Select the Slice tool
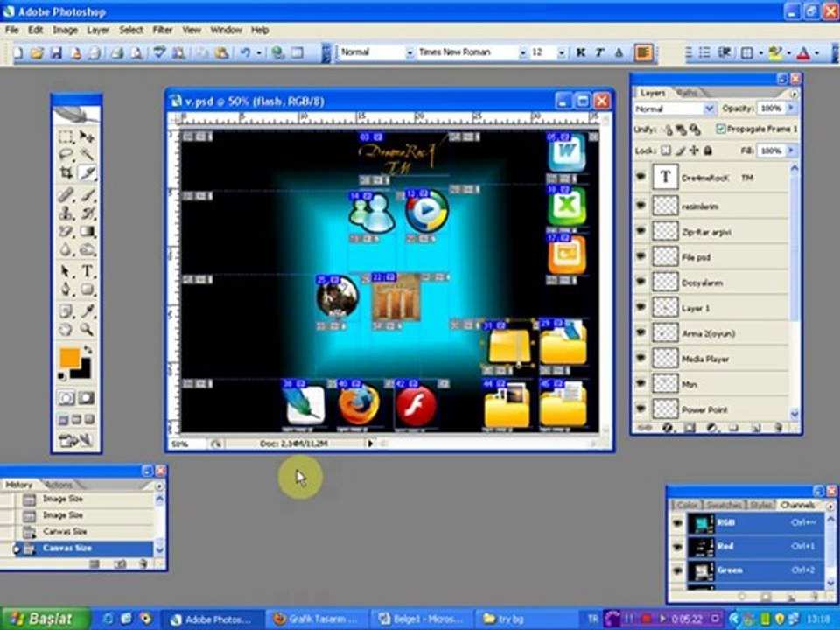 [x=87, y=173]
